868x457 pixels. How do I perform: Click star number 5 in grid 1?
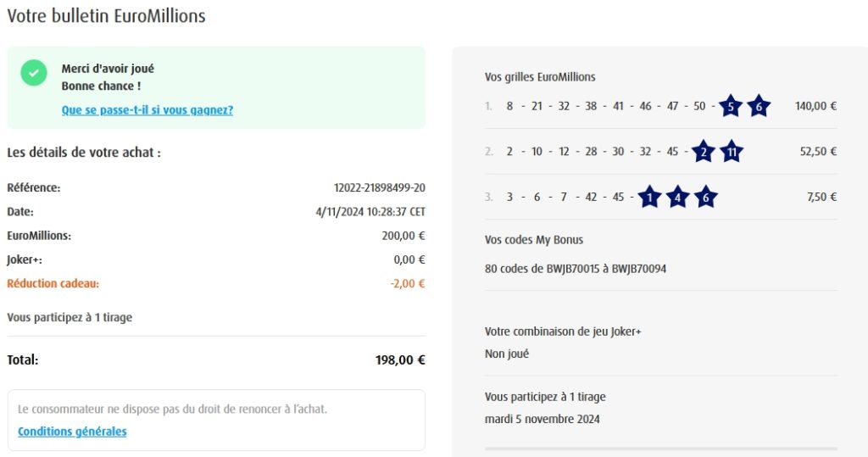(730, 107)
